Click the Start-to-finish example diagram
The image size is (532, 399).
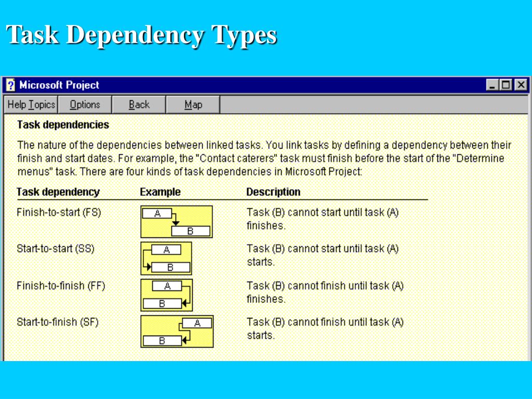(177, 331)
